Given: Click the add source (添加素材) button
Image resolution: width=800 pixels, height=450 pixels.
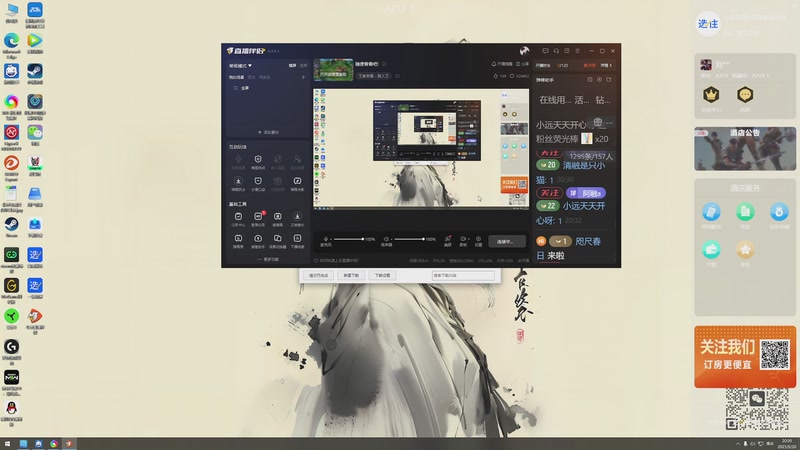Looking at the screenshot, I should 268,132.
